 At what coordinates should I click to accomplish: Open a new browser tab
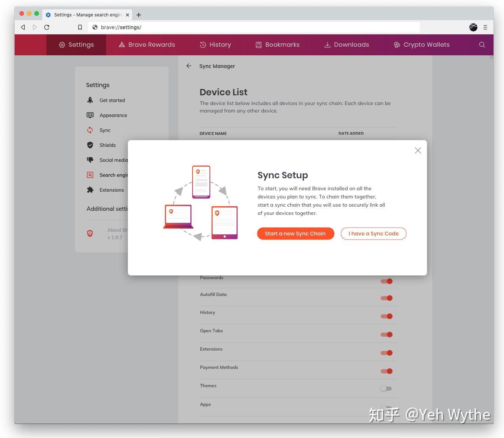(x=139, y=15)
